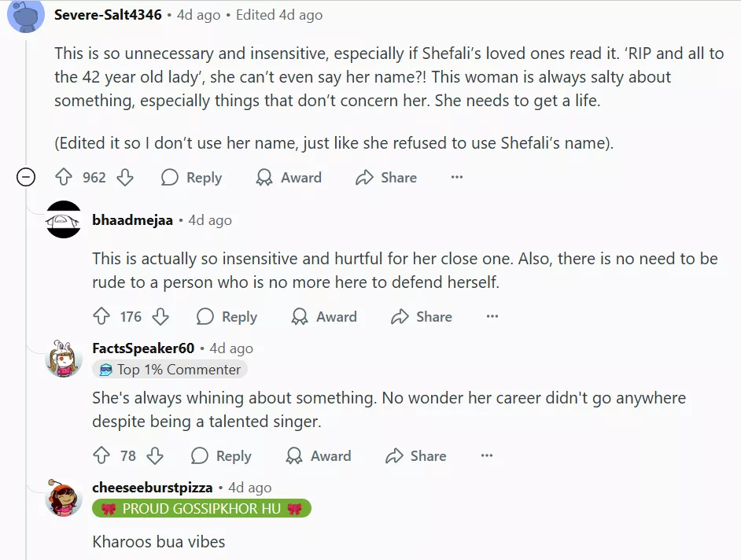Open more options on FactsSpeaker60's comment
This screenshot has height=560, width=741.
point(487,456)
